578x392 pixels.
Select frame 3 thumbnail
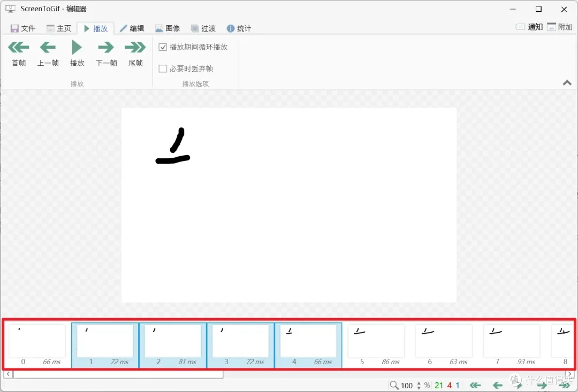point(241,345)
